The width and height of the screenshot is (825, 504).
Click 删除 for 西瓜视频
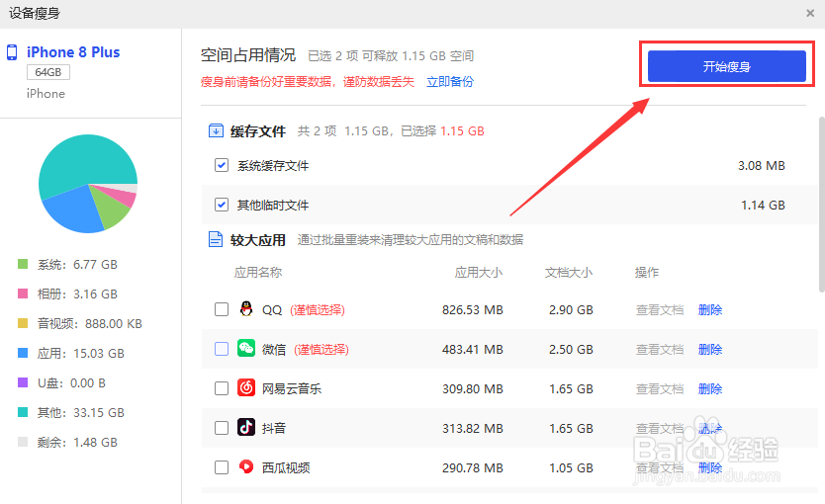710,467
